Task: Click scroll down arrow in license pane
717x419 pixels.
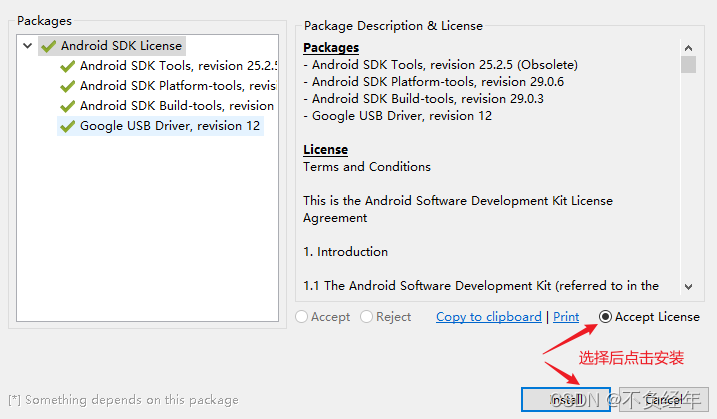Action: 688,287
